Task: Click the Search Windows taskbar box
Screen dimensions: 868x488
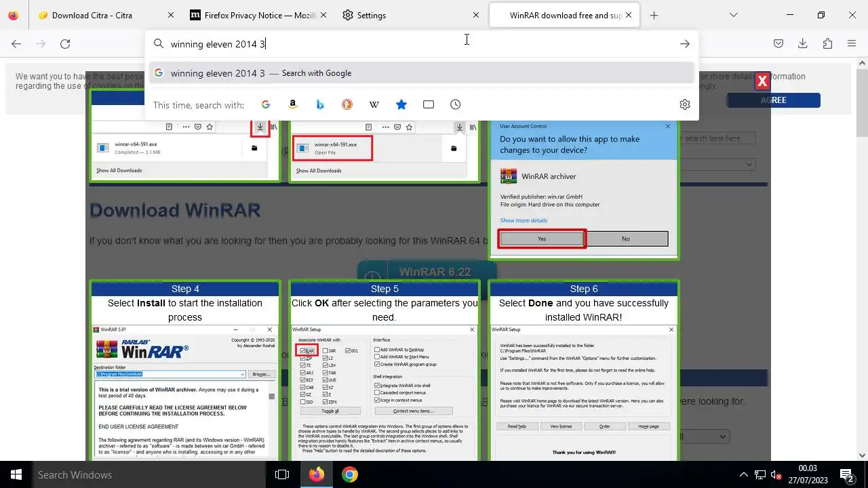Action: [x=149, y=474]
